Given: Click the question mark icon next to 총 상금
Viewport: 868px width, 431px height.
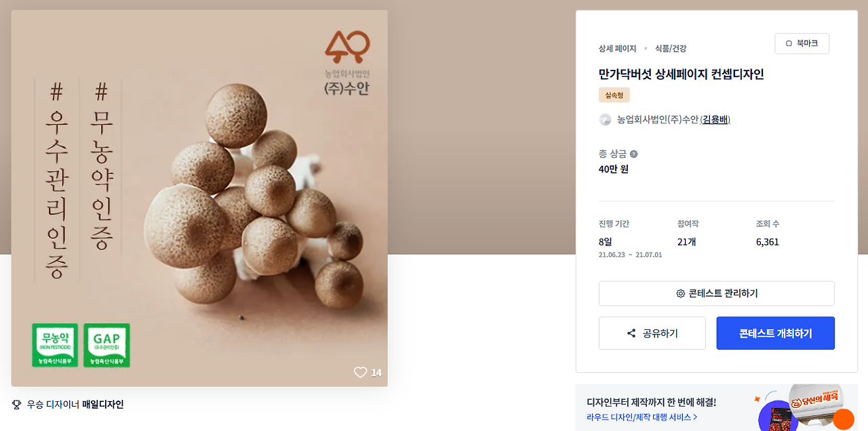Looking at the screenshot, I should [633, 154].
